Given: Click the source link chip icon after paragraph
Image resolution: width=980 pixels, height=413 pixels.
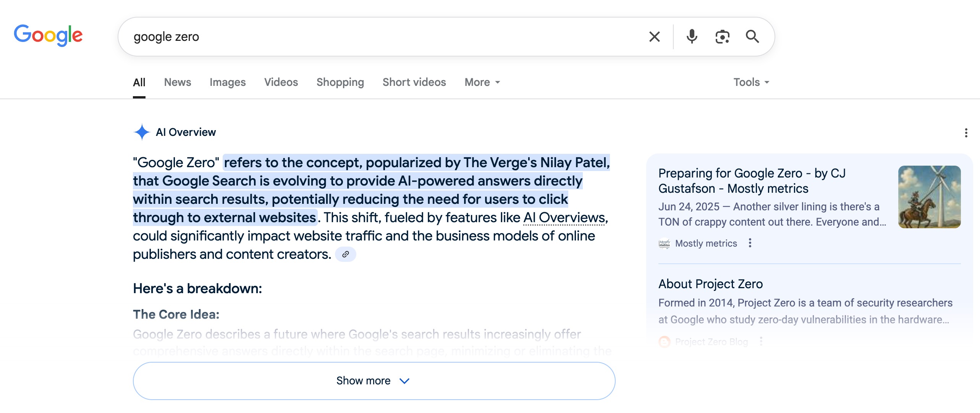Looking at the screenshot, I should pos(345,254).
